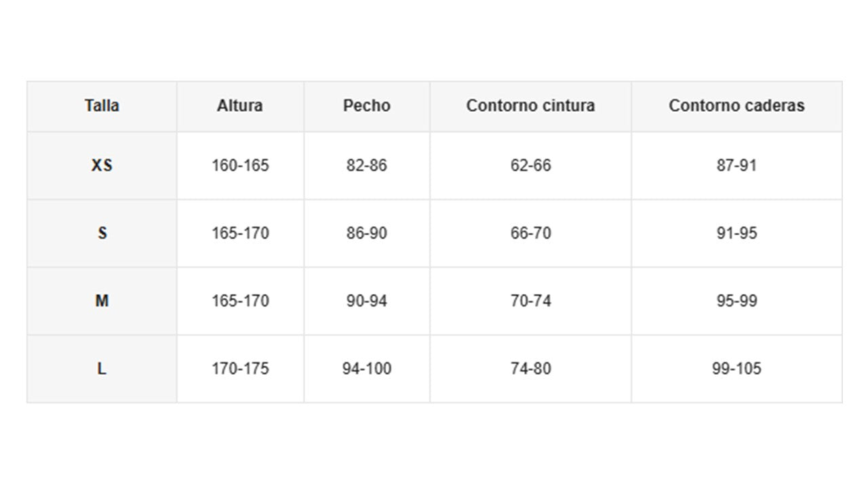Click the Altura column header

[x=240, y=106]
